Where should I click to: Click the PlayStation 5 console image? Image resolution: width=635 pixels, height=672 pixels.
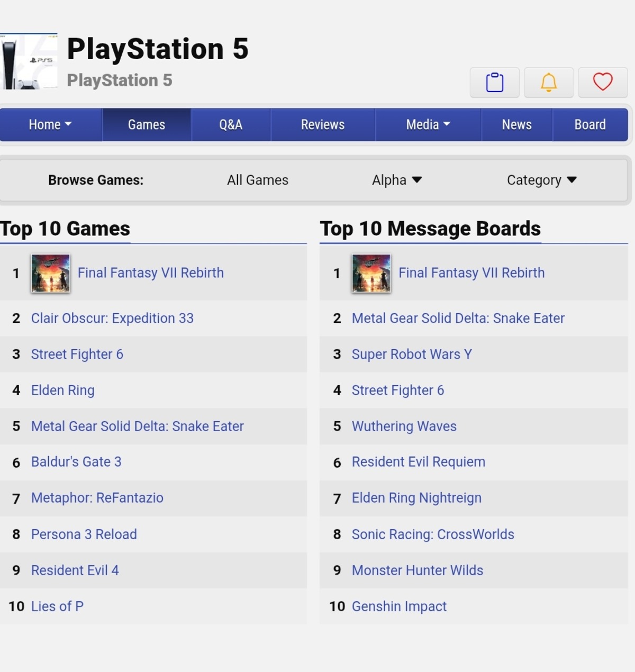pos(29,61)
